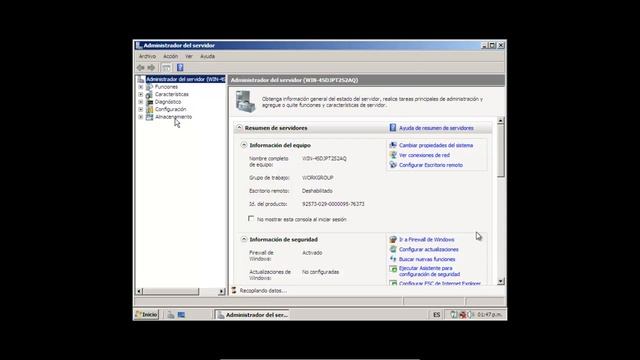This screenshot has height=360, width=640.
Task: Click the scroll down arrow in details pane
Action: (501, 281)
